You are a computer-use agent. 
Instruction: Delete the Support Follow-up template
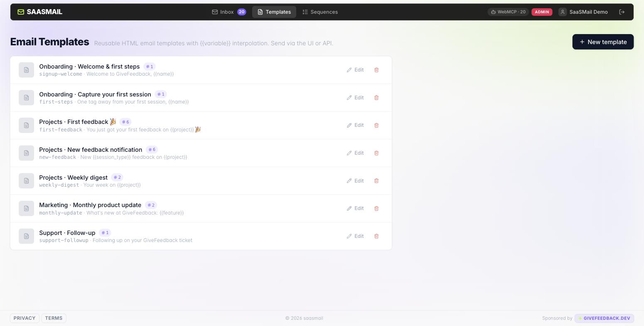coord(376,236)
